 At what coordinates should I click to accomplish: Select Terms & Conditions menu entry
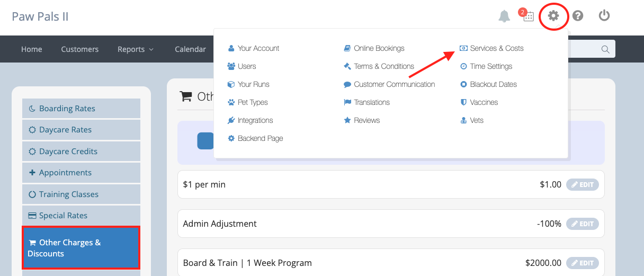tap(379, 66)
